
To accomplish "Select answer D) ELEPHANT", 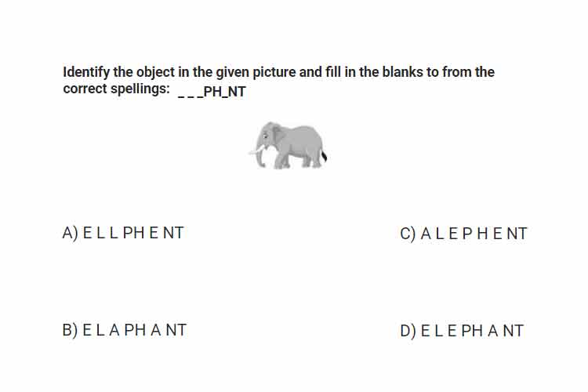I will click(462, 331).
